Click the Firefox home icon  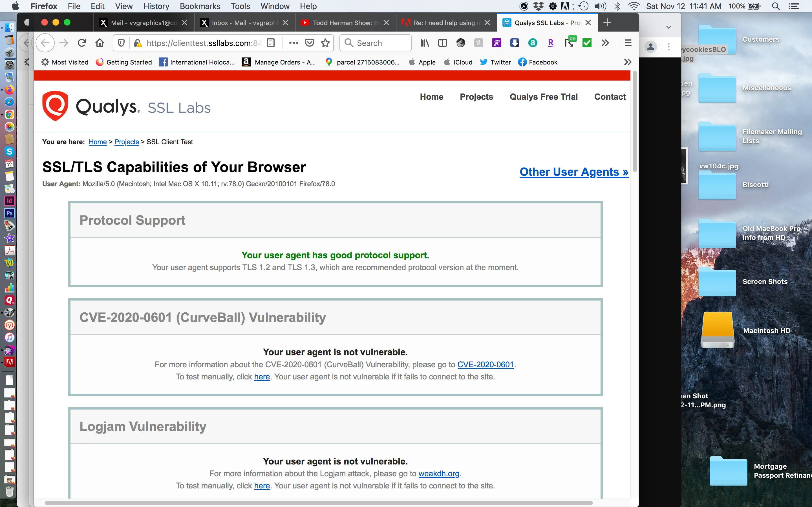100,43
